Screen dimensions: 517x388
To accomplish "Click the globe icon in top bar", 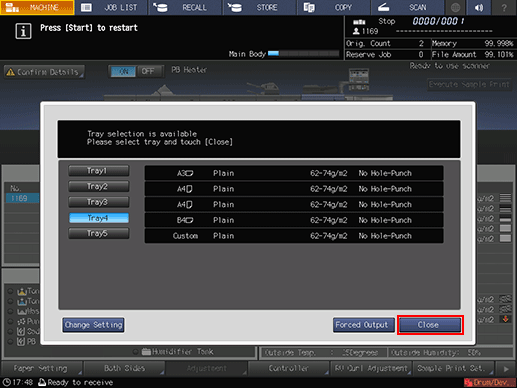I will [x=456, y=7].
